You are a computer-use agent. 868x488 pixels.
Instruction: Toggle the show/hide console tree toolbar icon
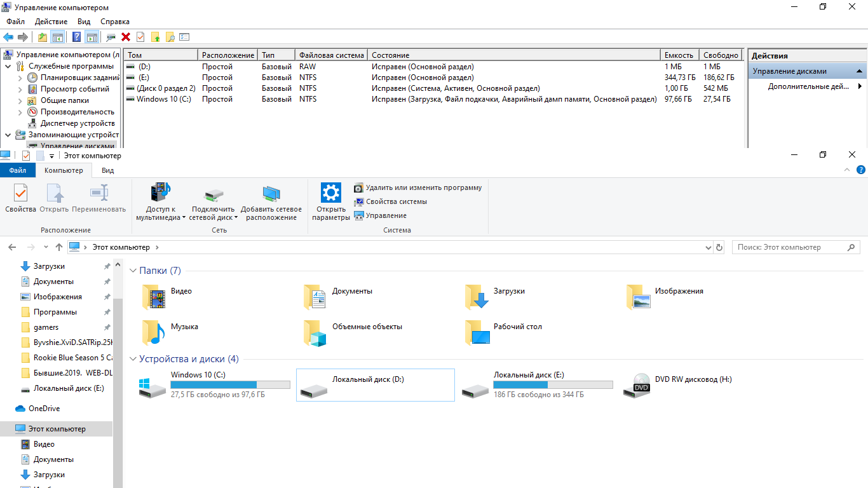[x=58, y=37]
